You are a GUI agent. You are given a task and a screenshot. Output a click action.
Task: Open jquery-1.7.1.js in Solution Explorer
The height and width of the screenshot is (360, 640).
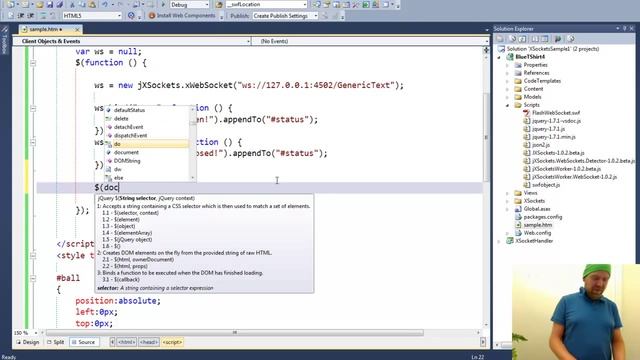(548, 129)
